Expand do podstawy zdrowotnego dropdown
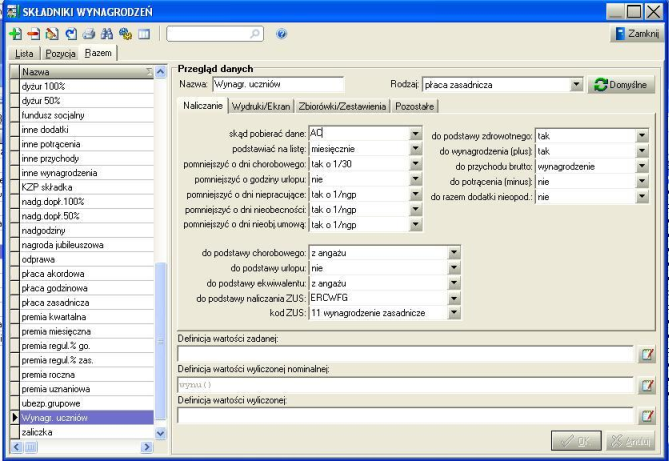This screenshot has width=669, height=461. coord(642,136)
